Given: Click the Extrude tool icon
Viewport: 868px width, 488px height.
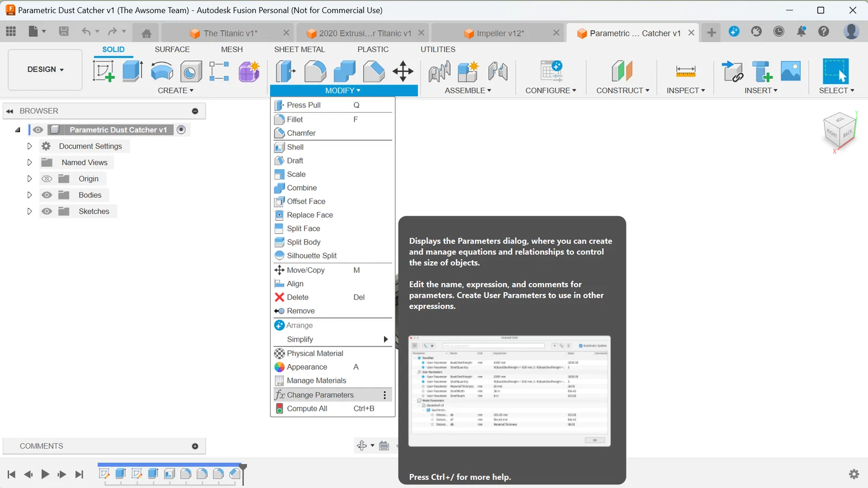Looking at the screenshot, I should tap(132, 71).
